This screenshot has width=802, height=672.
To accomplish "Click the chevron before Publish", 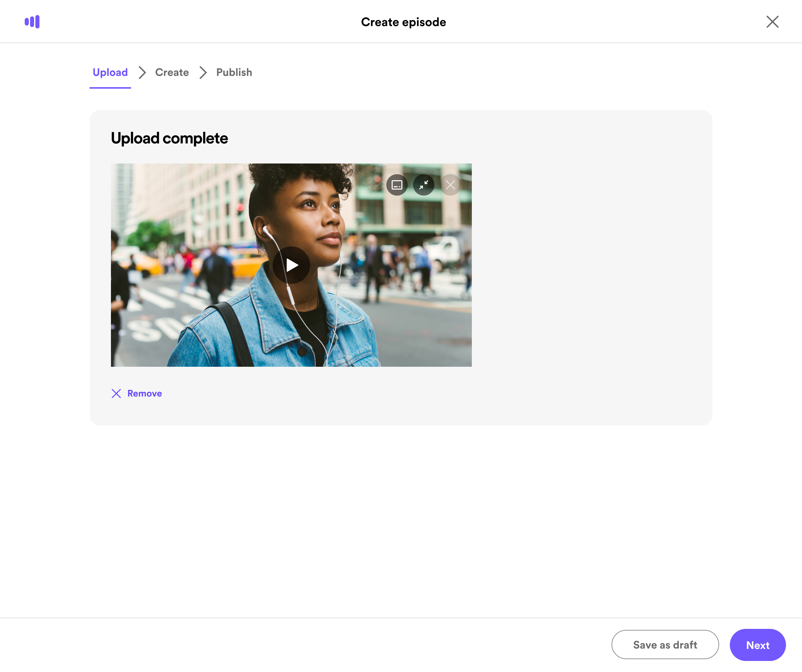I will click(203, 72).
